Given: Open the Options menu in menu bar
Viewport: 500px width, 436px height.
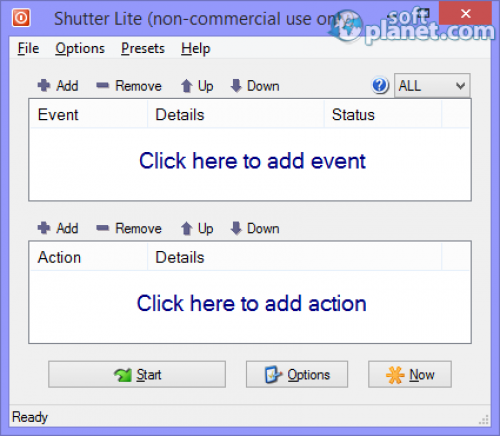Looking at the screenshot, I should 80,48.
